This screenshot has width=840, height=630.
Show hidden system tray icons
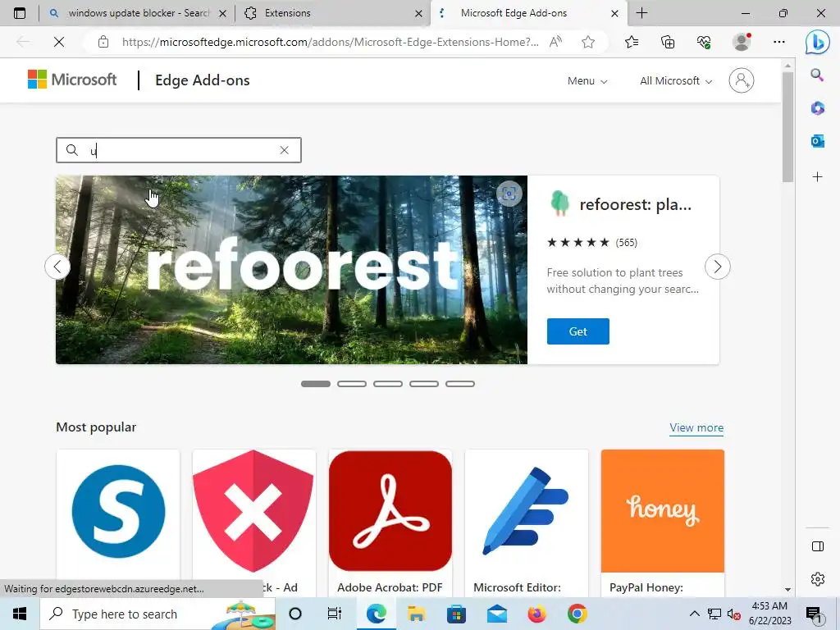[694, 614]
